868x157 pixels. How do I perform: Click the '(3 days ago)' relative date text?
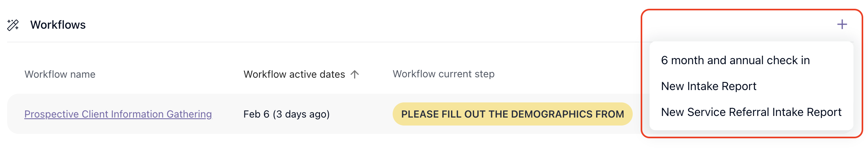pos(301,114)
